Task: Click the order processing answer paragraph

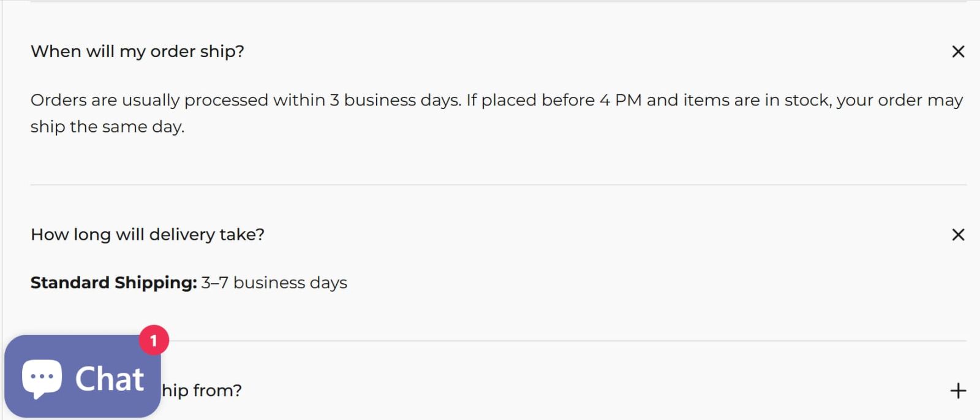Action: pos(490,113)
